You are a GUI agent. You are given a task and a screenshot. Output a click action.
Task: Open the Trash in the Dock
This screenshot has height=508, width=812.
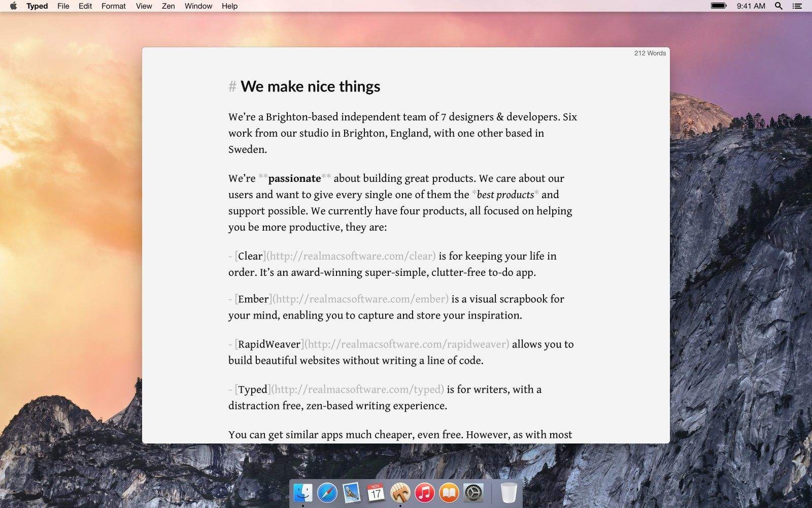pos(509,492)
